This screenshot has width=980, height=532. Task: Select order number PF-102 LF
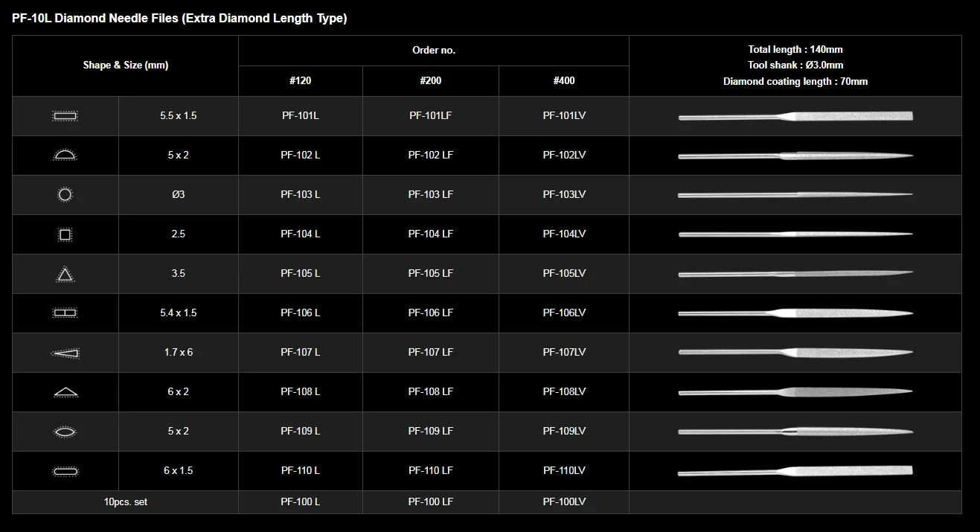(430, 156)
